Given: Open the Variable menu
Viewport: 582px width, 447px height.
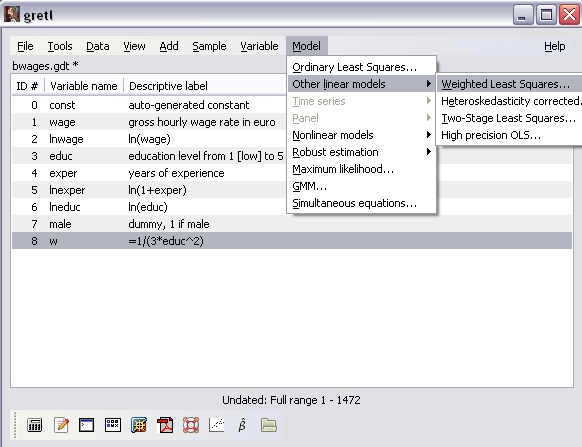Looking at the screenshot, I should (x=259, y=46).
